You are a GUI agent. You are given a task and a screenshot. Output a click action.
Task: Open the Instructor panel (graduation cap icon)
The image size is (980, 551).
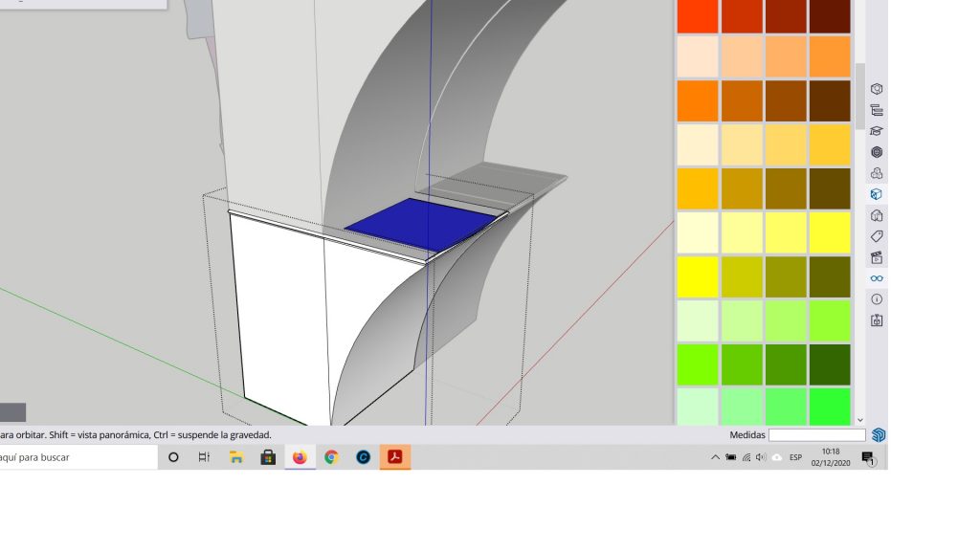876,131
